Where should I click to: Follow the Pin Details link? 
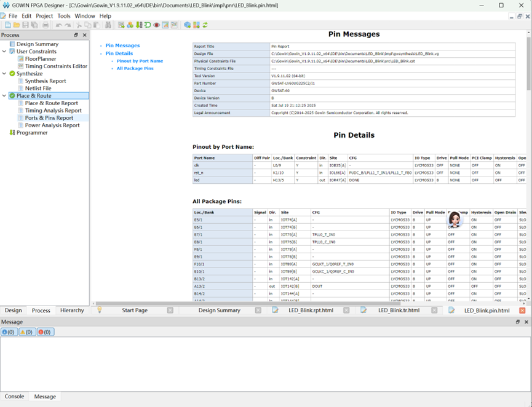(119, 53)
